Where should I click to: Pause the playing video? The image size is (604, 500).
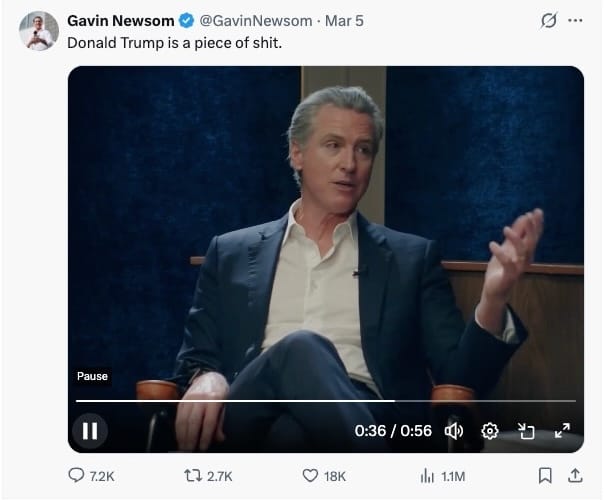point(90,431)
